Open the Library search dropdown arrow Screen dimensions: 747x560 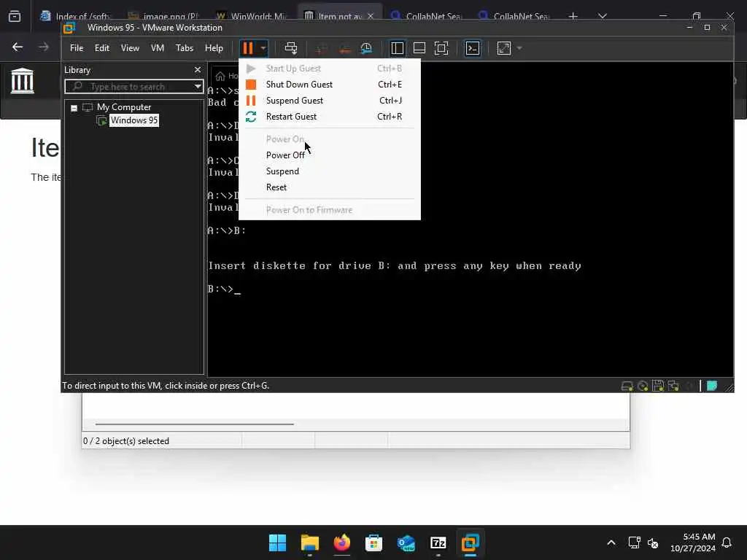pos(197,87)
